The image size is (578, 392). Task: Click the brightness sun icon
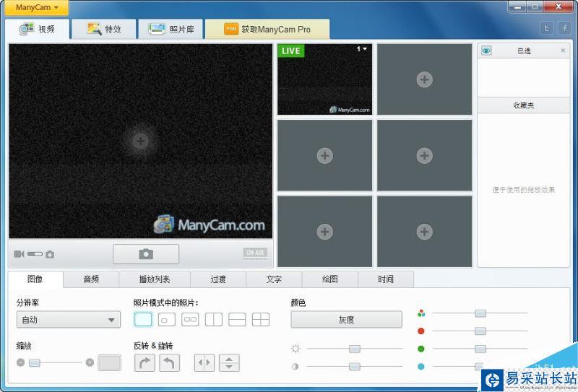click(296, 349)
